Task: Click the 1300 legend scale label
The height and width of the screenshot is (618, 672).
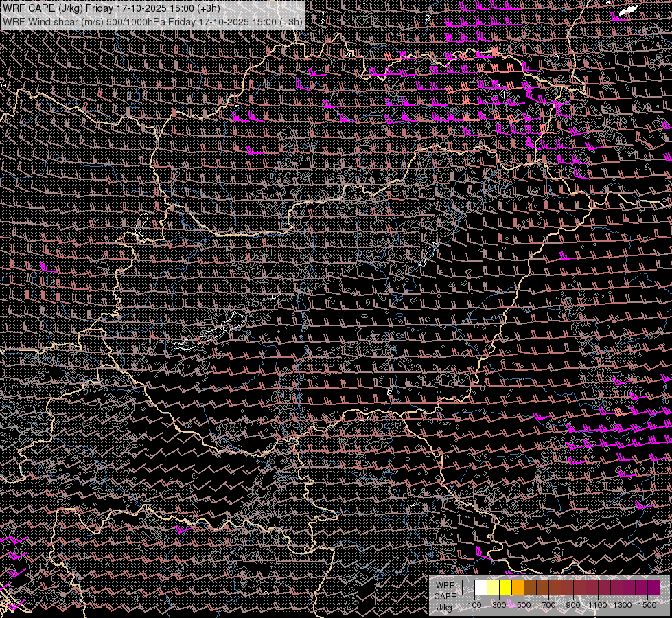Action: click(x=623, y=605)
